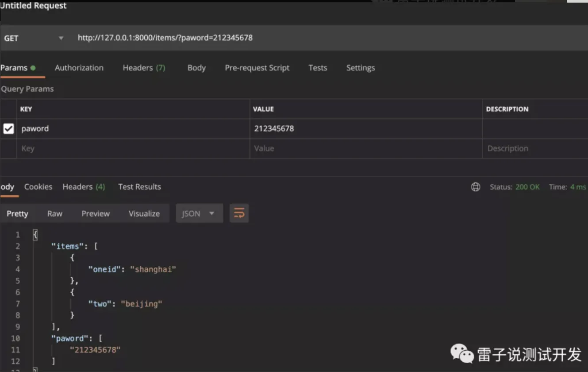The height and width of the screenshot is (372, 588).
Task: Select the Visualize view button
Action: click(x=144, y=213)
